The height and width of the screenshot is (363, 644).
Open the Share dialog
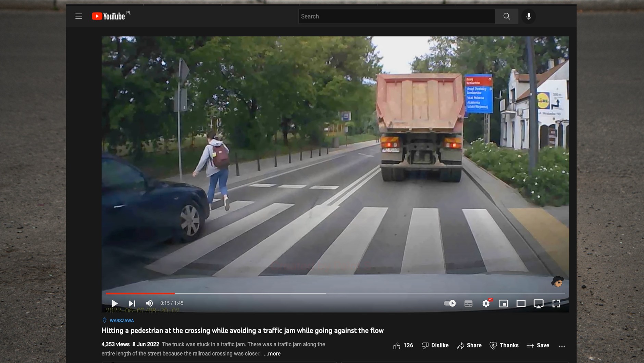[x=469, y=346]
